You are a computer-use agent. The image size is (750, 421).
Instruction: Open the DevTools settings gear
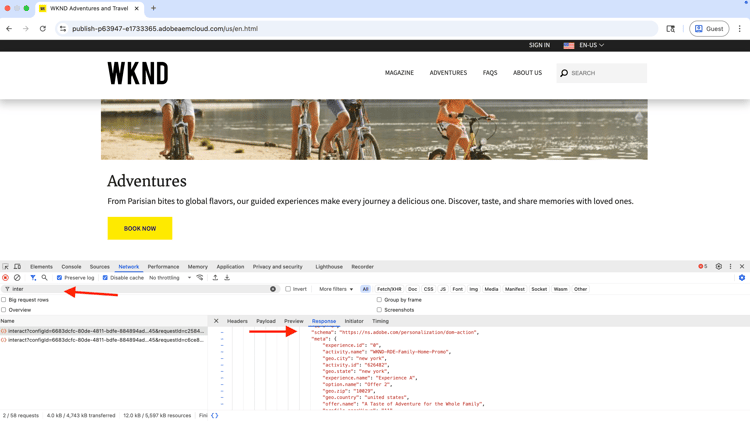718,266
